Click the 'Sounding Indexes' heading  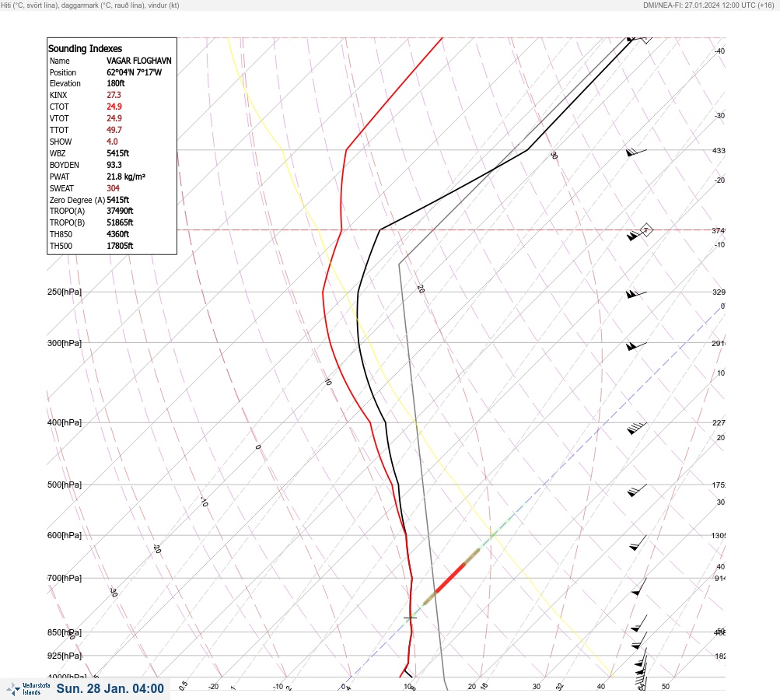85,48
